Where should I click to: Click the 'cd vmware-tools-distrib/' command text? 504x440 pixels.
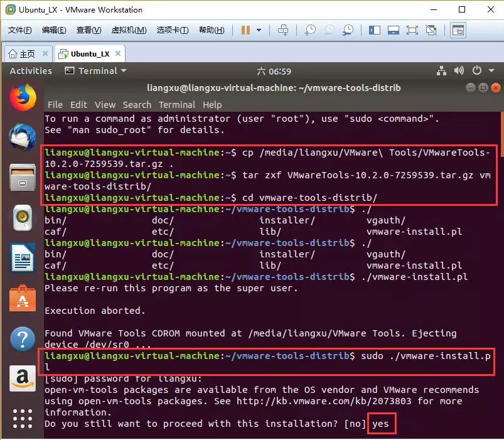(309, 198)
